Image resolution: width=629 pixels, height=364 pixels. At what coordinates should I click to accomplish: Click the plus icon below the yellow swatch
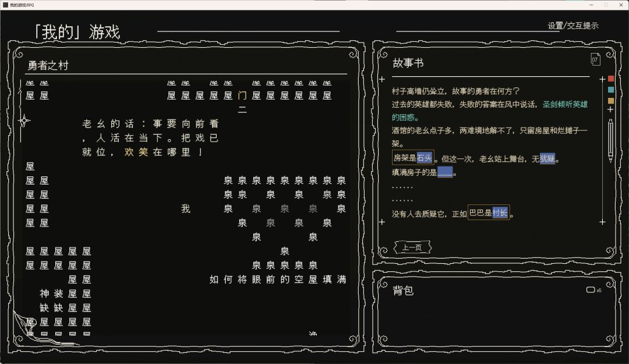click(610, 109)
